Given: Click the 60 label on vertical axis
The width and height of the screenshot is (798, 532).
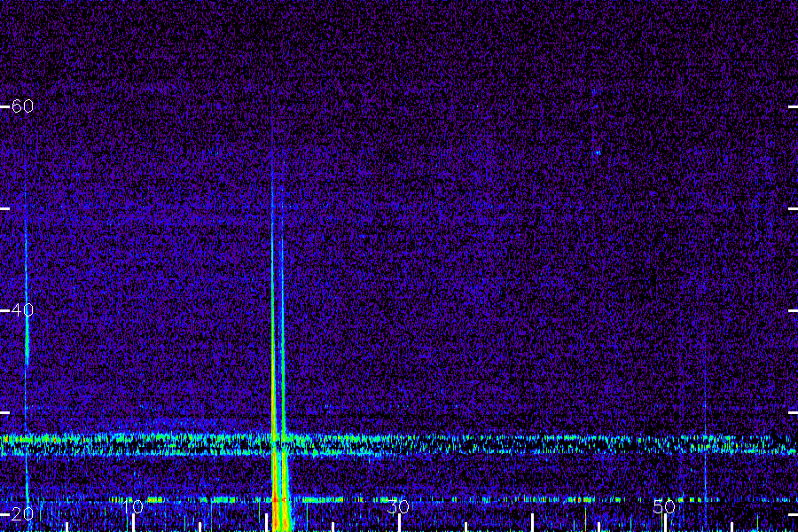Looking at the screenshot, I should tap(22, 106).
